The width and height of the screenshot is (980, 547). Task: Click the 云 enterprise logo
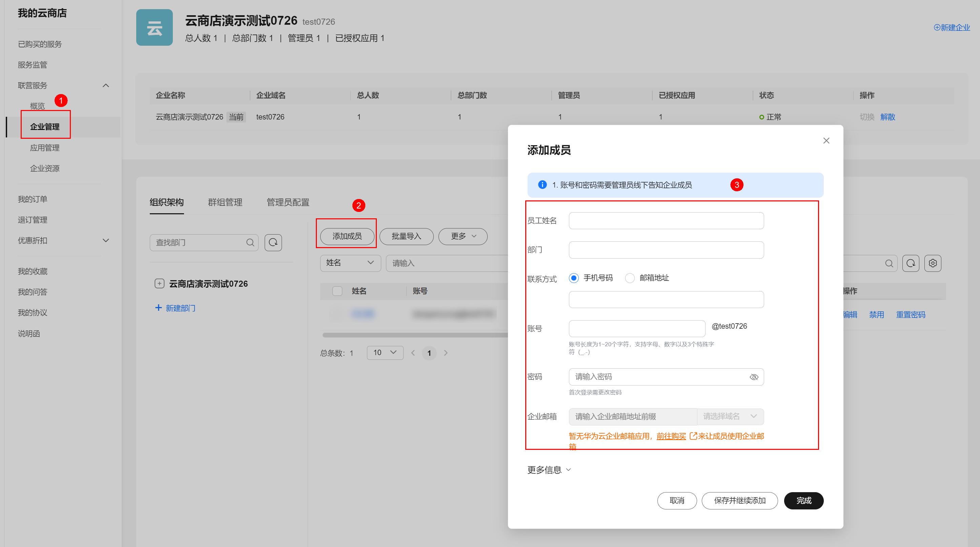coord(155,27)
